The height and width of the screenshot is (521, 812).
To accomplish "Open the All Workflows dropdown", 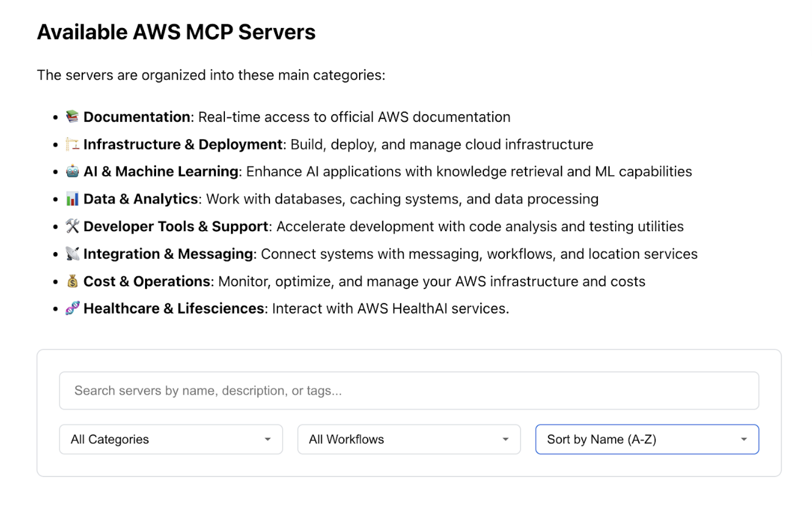I will [409, 439].
